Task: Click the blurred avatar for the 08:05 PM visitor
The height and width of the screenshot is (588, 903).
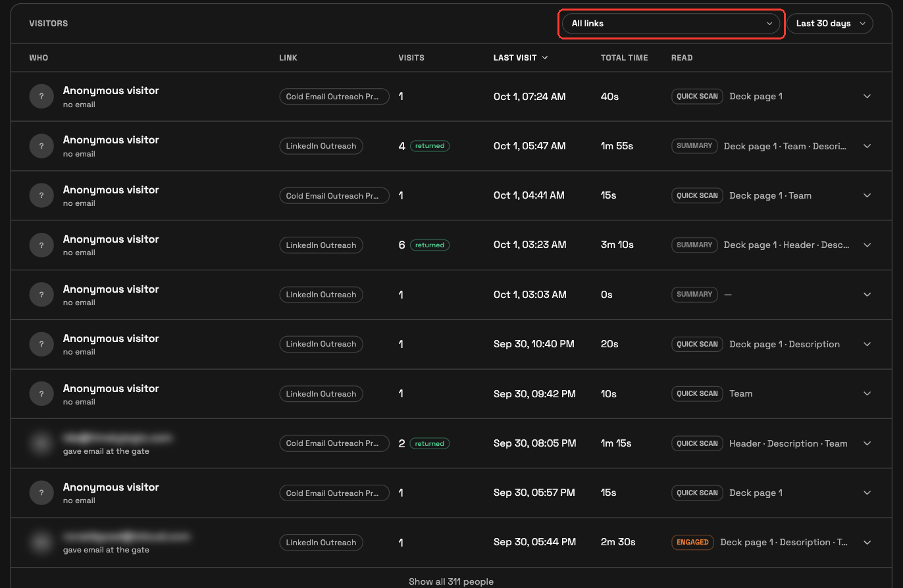Action: click(41, 443)
